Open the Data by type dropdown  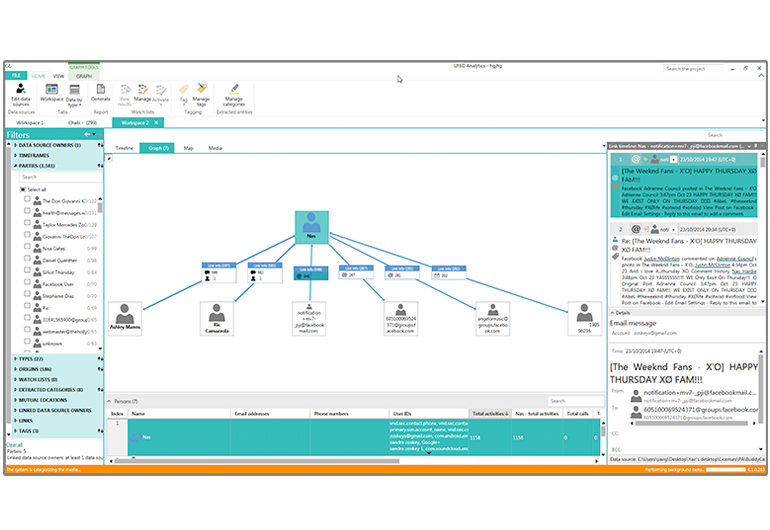(x=75, y=93)
